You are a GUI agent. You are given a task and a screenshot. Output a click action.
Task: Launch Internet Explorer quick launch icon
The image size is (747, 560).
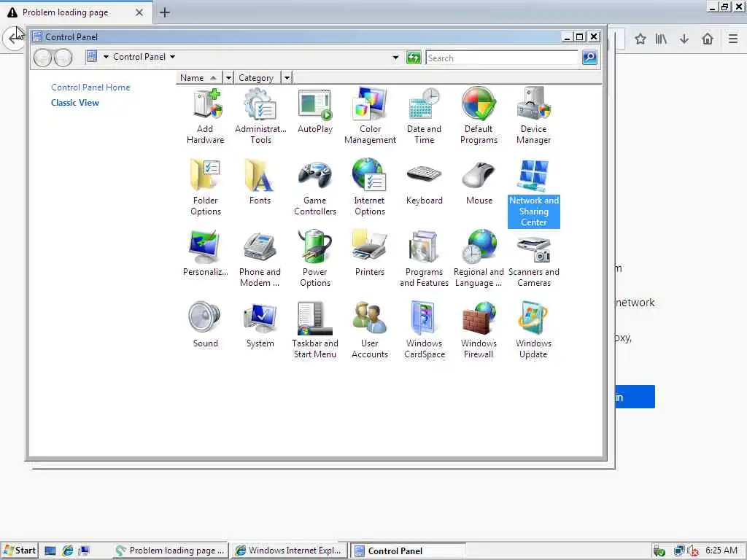coord(68,551)
